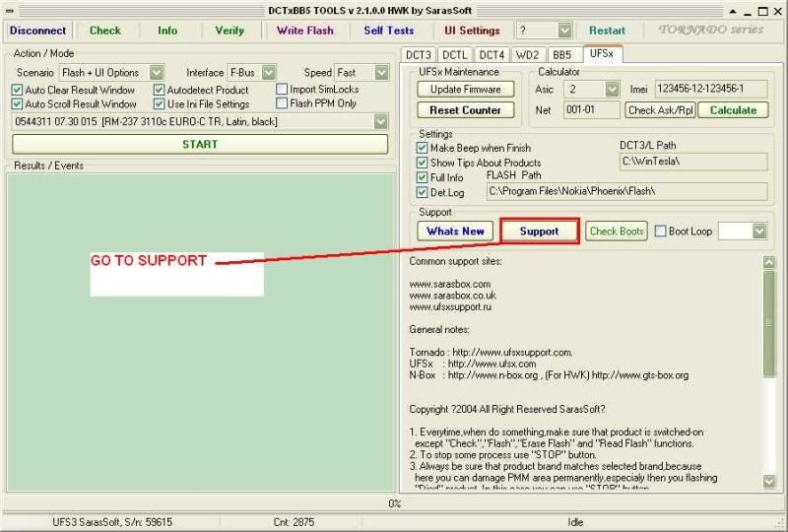This screenshot has height=532, width=788.
Task: Click Check Boots button
Action: (x=617, y=232)
